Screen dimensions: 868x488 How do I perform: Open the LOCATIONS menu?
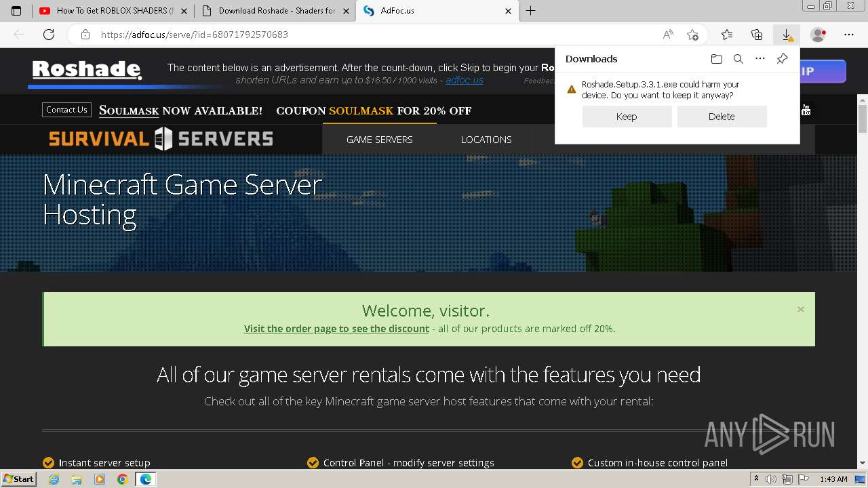click(486, 140)
